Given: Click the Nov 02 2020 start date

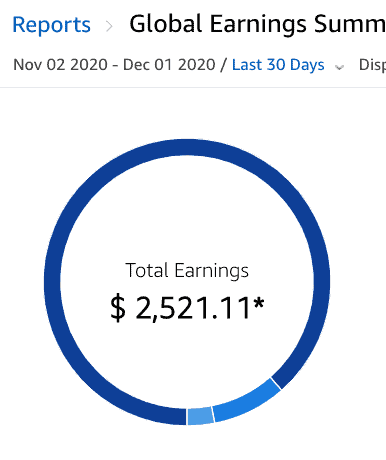Looking at the screenshot, I should click(x=60, y=65).
